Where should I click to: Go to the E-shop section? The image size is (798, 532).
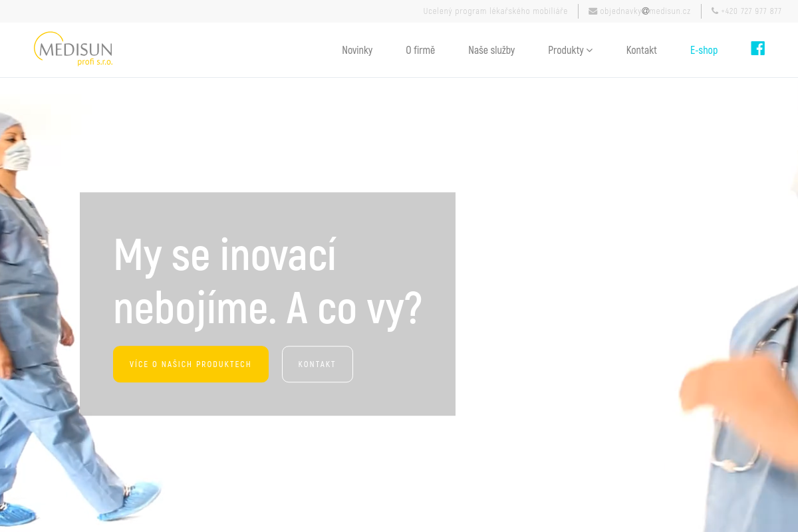click(x=704, y=50)
